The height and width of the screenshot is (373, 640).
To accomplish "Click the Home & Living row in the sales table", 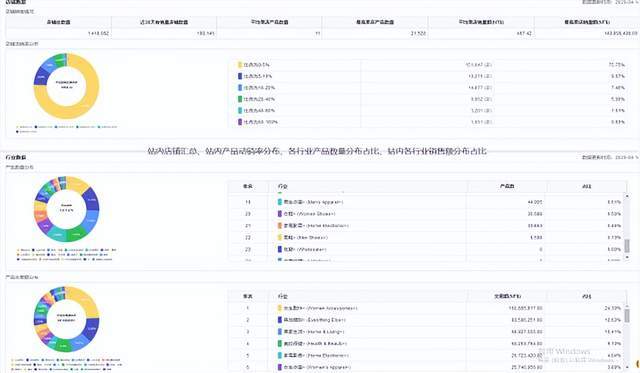I will click(427, 332).
